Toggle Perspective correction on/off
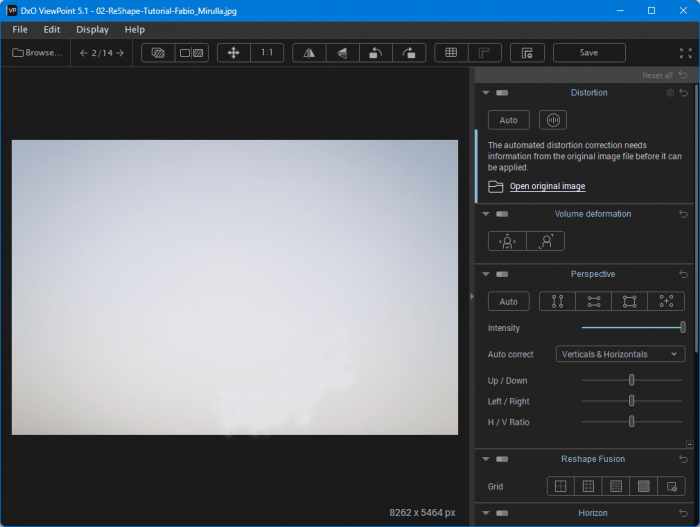 coord(502,274)
